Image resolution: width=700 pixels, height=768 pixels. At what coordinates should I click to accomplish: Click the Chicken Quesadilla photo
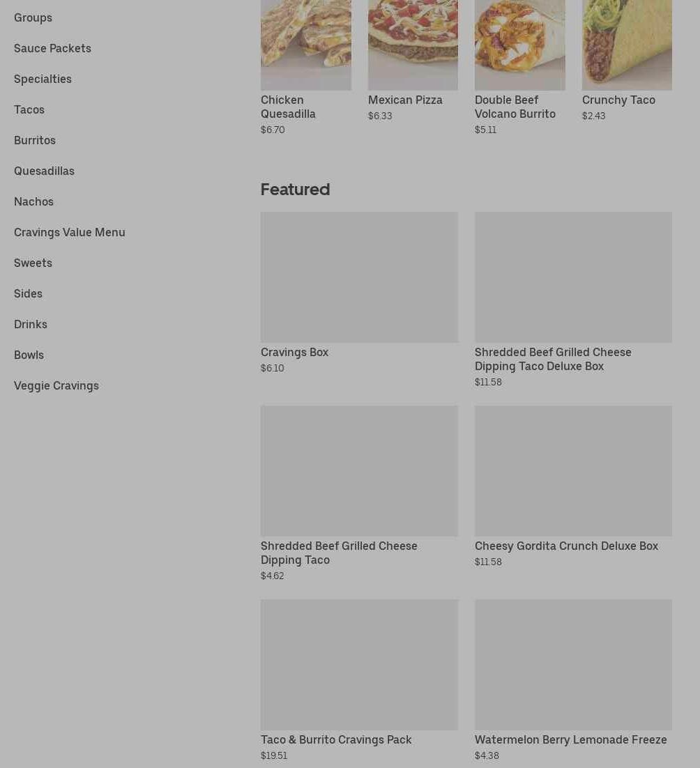[x=305, y=45]
